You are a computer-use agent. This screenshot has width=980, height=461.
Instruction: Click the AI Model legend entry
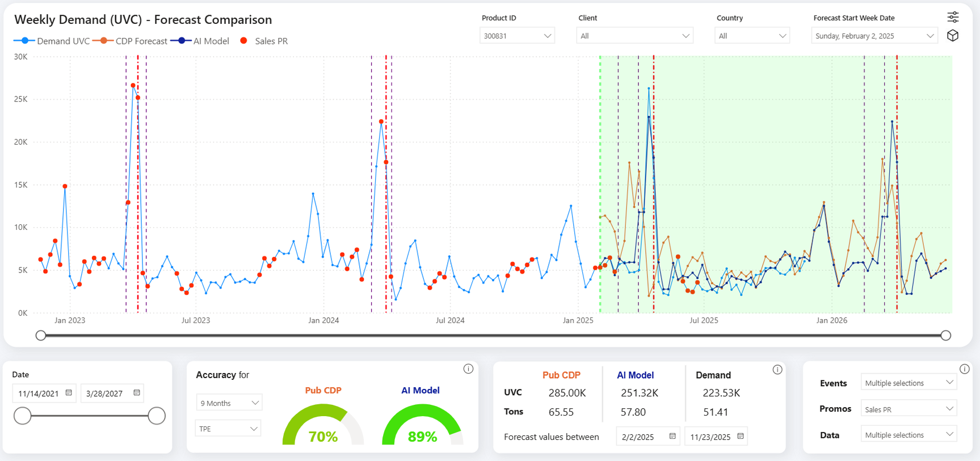[x=200, y=41]
